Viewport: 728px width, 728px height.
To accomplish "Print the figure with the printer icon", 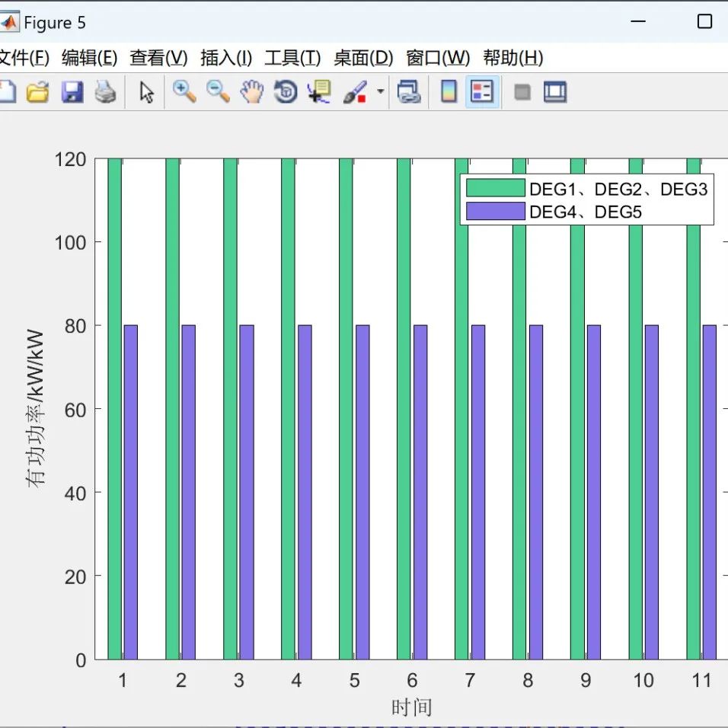I will tap(105, 91).
